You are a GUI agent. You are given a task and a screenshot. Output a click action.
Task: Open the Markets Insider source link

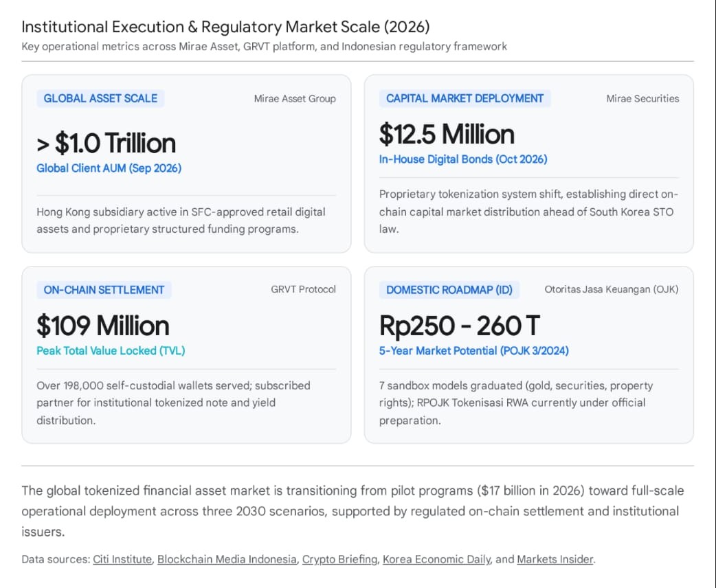pyautogui.click(x=555, y=559)
